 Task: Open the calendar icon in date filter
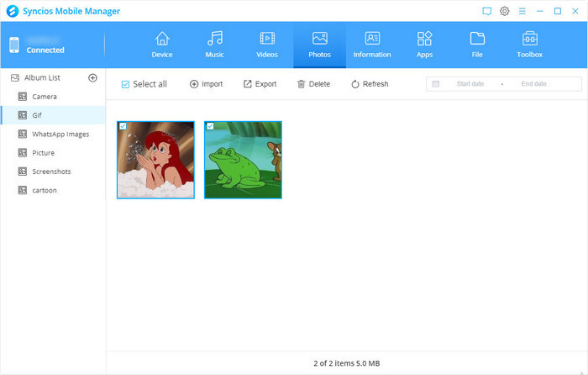click(435, 84)
